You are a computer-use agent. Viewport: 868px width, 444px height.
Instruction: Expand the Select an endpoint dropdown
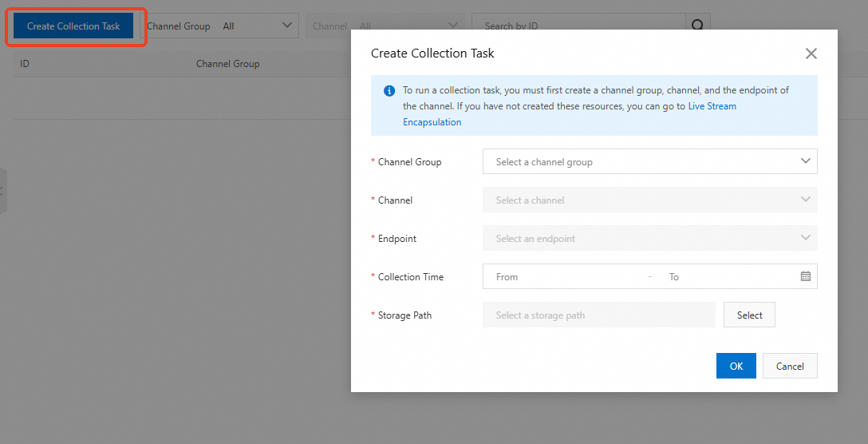[x=649, y=238]
